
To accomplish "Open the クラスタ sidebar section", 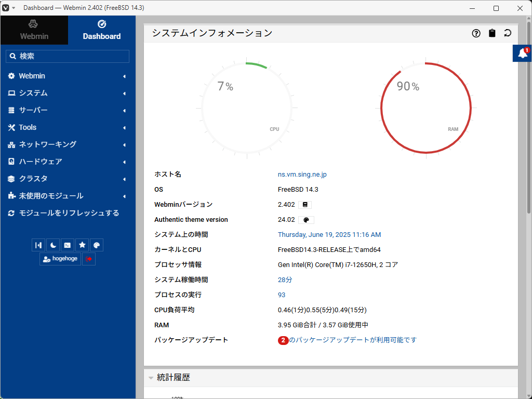I will pos(68,179).
